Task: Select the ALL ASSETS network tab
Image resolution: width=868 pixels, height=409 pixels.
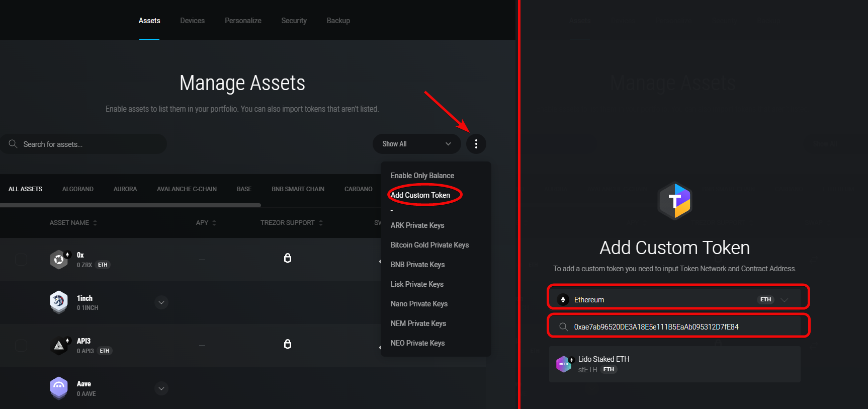Action: pyautogui.click(x=25, y=189)
